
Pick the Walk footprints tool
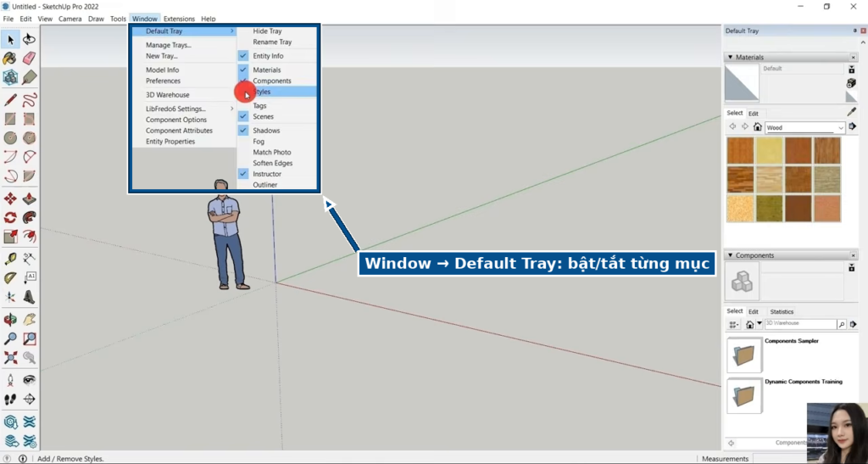coord(10,400)
